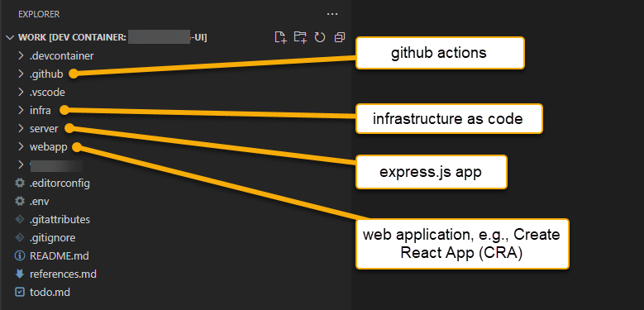The image size is (644, 310).
Task: Collapse the WORK workspace root chevron
Action: [x=10, y=37]
